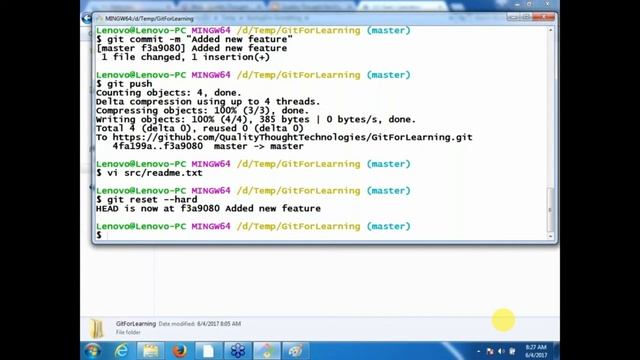Screen dimensions: 640x360
Task: Maximize the MINGW64 terminal window
Action: [526, 17]
